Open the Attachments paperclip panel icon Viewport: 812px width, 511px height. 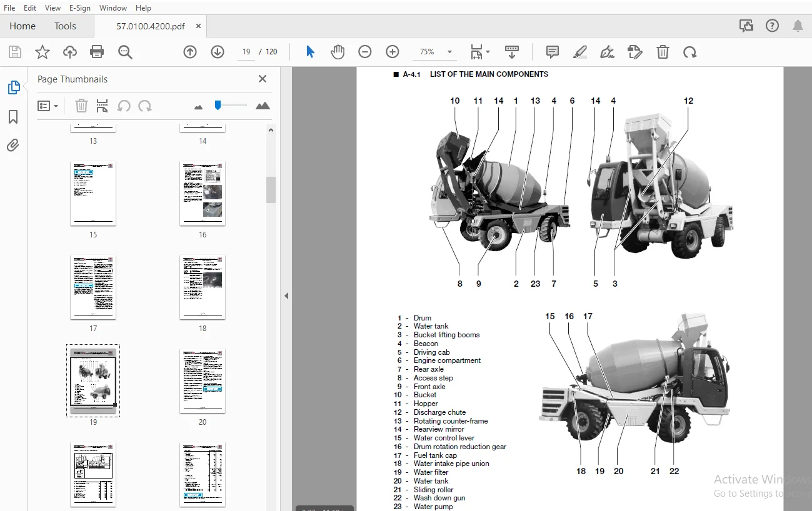click(x=13, y=145)
